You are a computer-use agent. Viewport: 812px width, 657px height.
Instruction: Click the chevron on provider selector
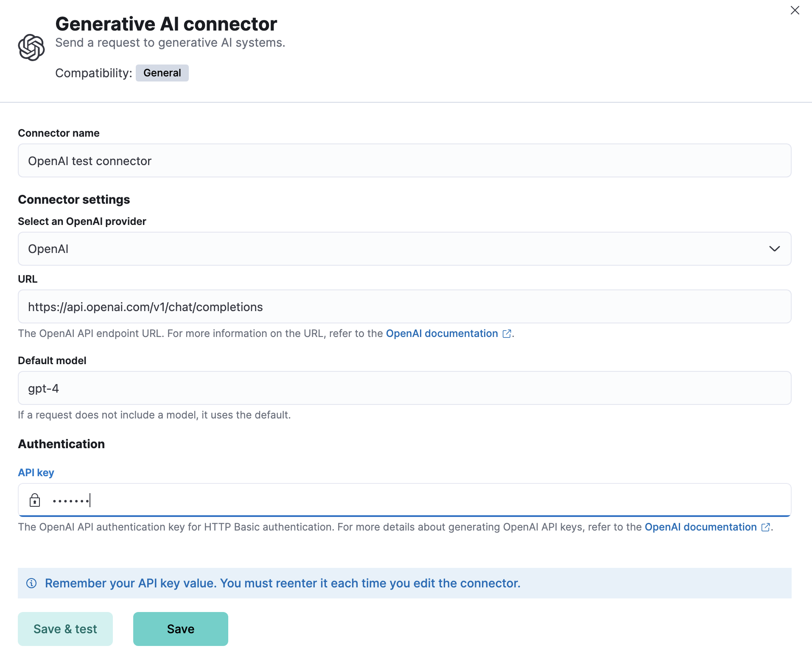click(775, 249)
